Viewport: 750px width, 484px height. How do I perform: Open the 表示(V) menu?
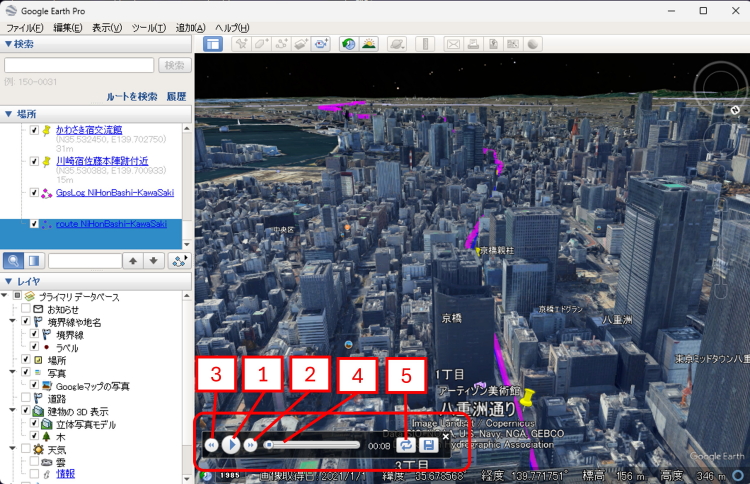[107, 27]
